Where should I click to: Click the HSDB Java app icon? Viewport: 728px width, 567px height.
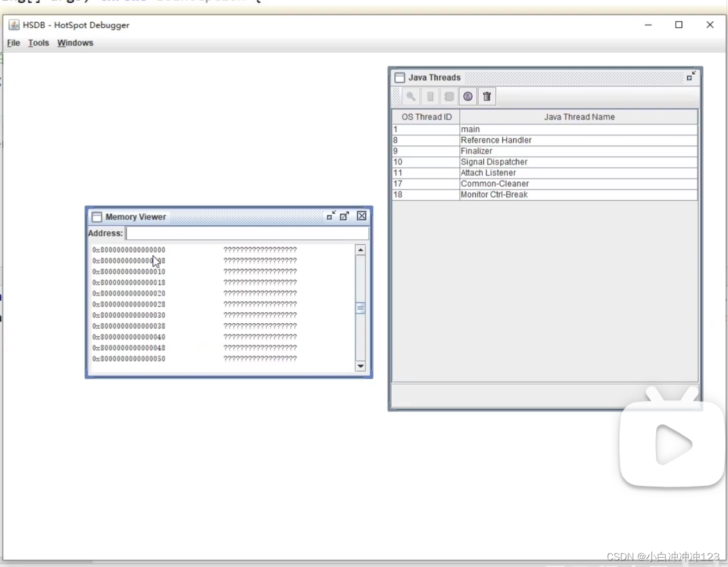click(14, 25)
